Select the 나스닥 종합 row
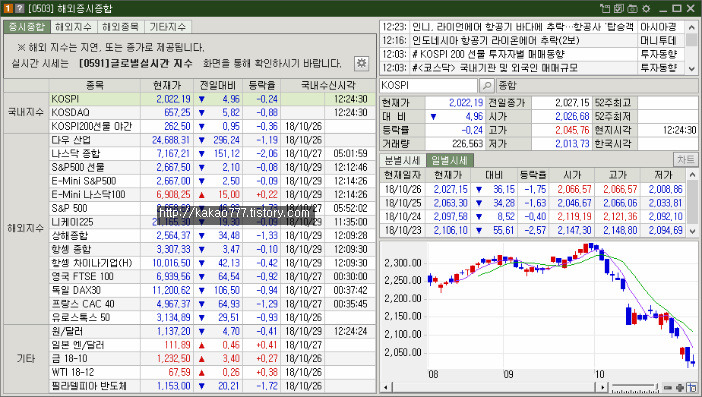Screen dimensions: 702x397 tap(212, 154)
